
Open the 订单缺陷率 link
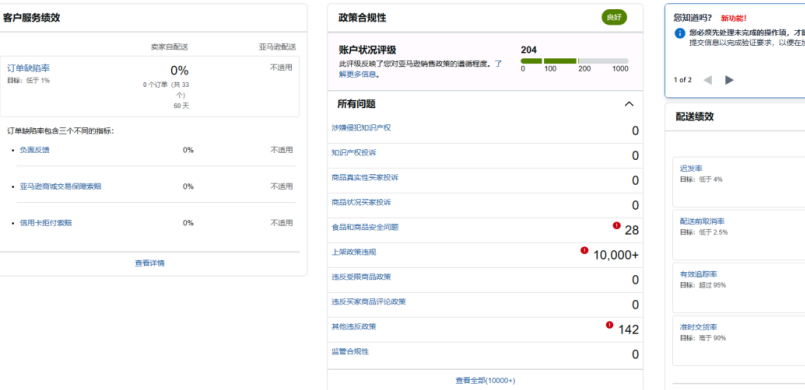[28, 68]
